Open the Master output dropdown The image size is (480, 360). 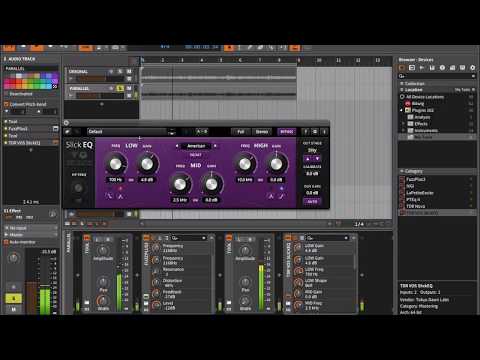tap(31, 235)
